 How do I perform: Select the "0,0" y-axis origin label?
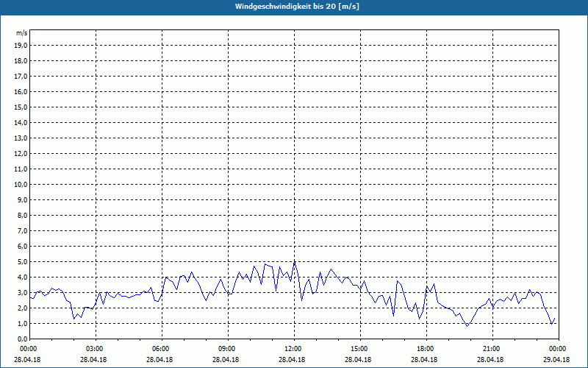click(22, 339)
